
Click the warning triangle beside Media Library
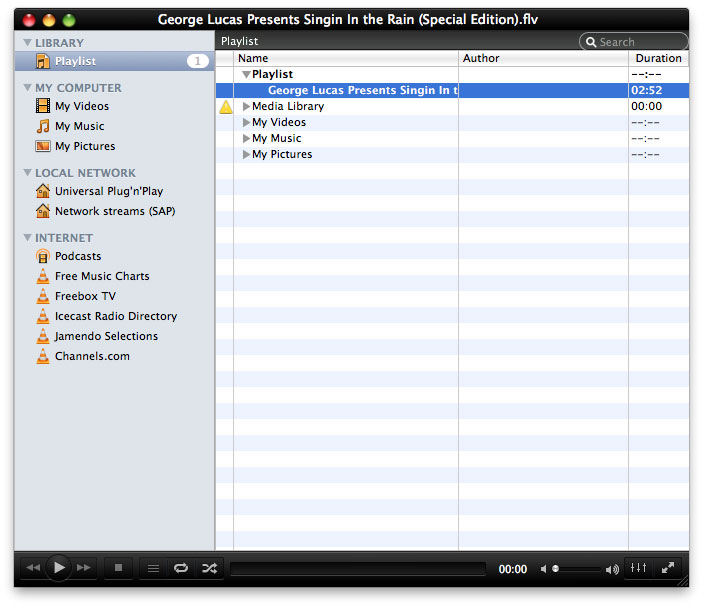(x=226, y=107)
